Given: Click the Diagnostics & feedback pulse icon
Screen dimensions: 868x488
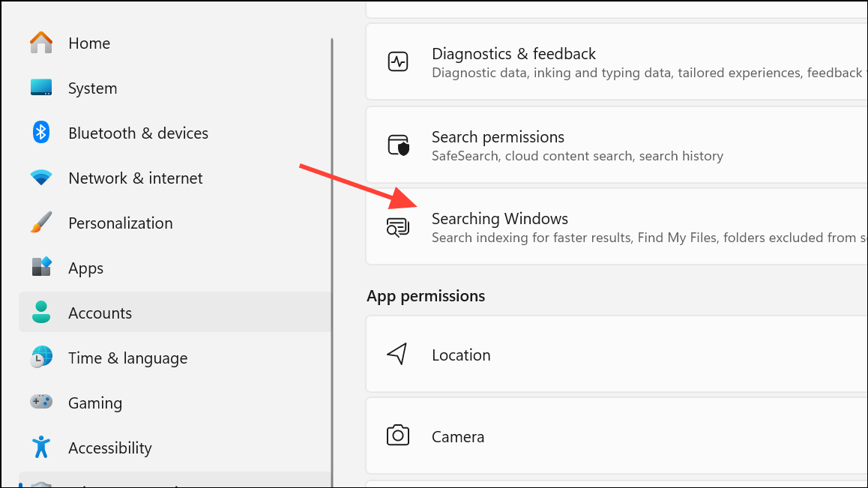Looking at the screenshot, I should 398,61.
